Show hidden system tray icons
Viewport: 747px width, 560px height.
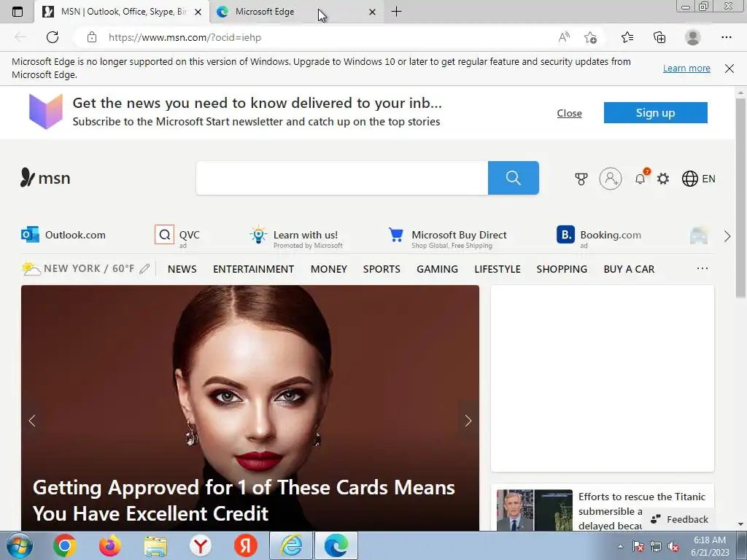(620, 546)
